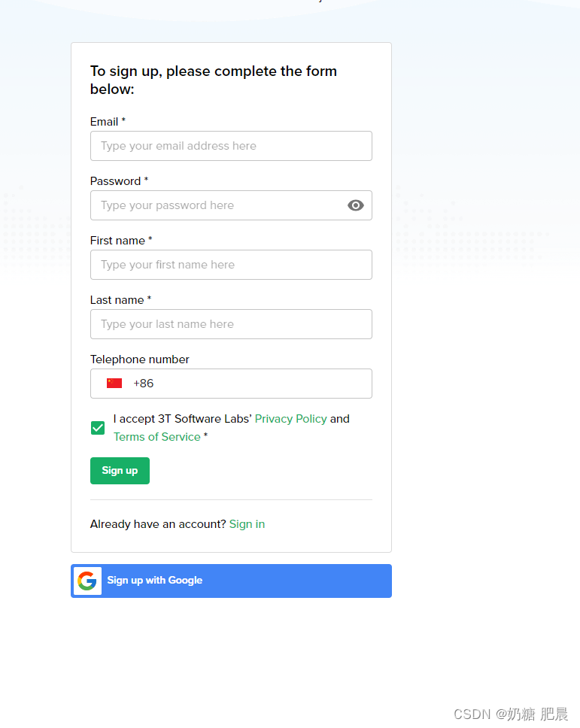The image size is (580, 728).
Task: Expand country options for telephone number
Action: 114,383
